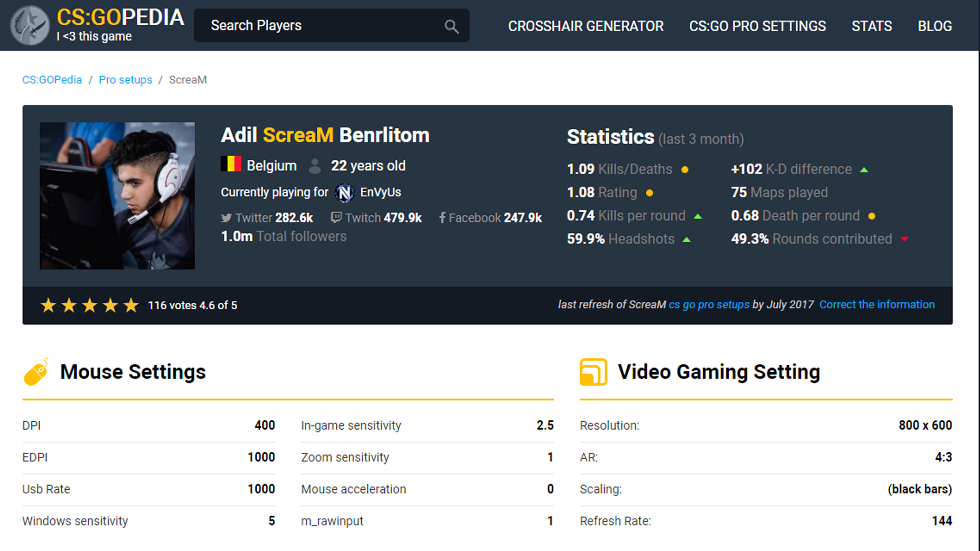Click the EnVyUs team logo

pos(344,192)
